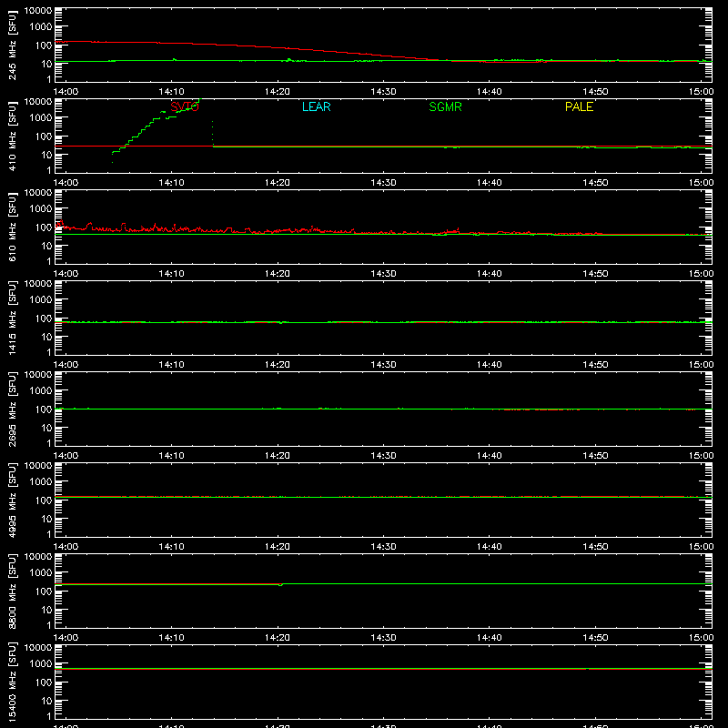
Task: Click the 14:10 tick below 410 MHz plot
Action: [x=171, y=183]
